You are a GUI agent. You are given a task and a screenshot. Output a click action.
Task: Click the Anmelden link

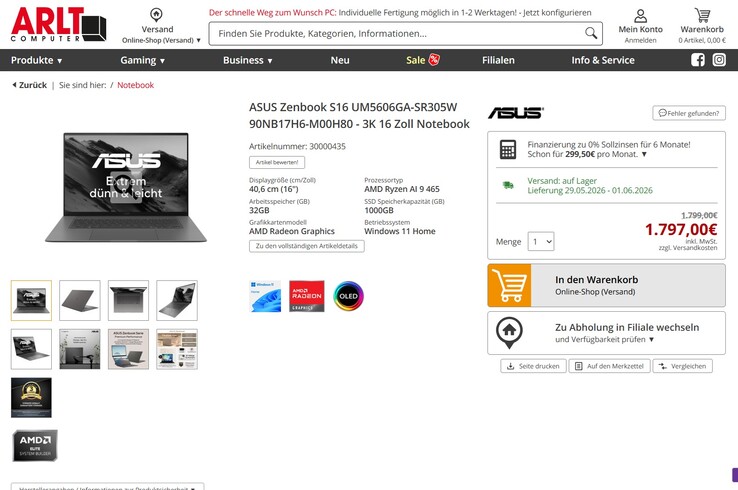[x=640, y=40]
